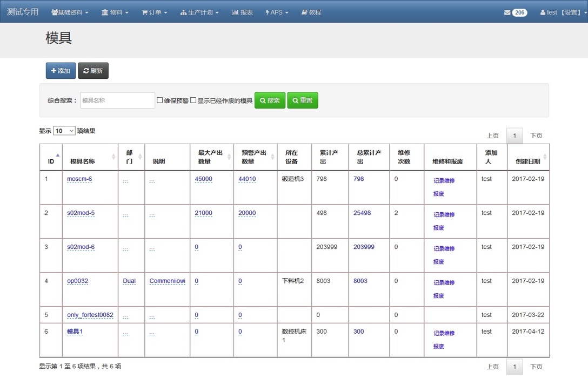Image resolution: width=588 pixels, height=392 pixels.
Task: Expand the 基础资料 menu
Action: [70, 12]
